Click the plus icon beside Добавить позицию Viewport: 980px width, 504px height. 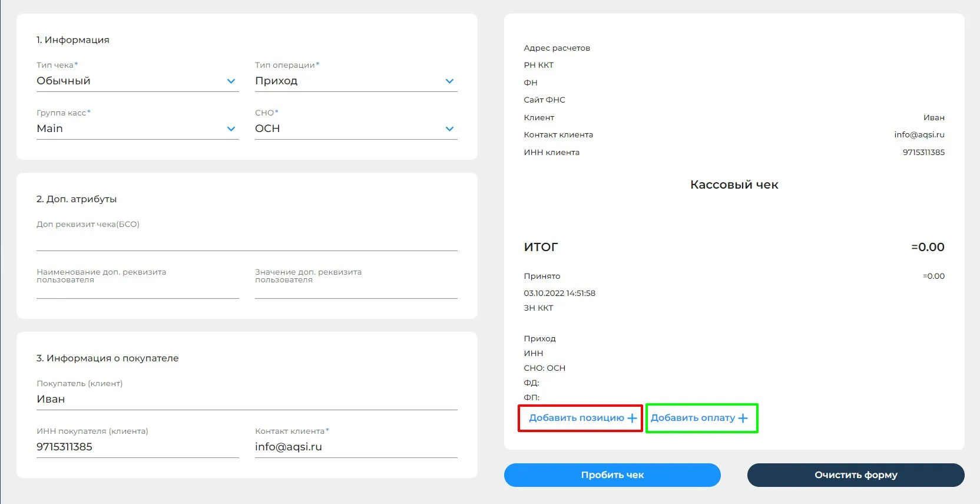(632, 418)
